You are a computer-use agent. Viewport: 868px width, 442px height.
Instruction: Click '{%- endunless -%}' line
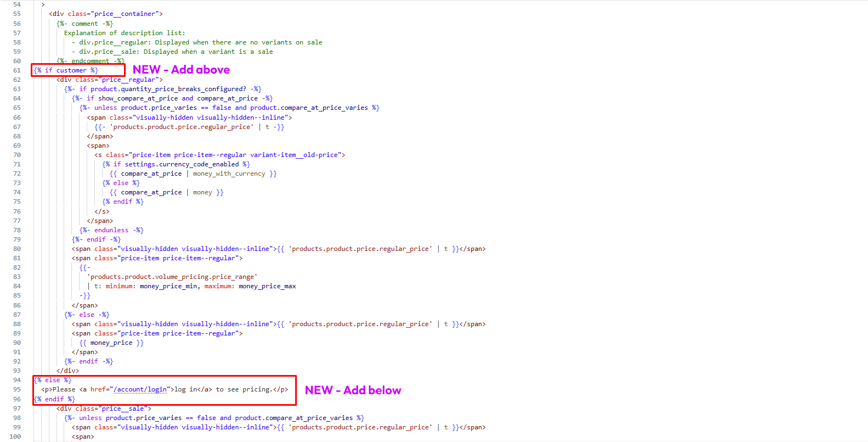pos(111,230)
